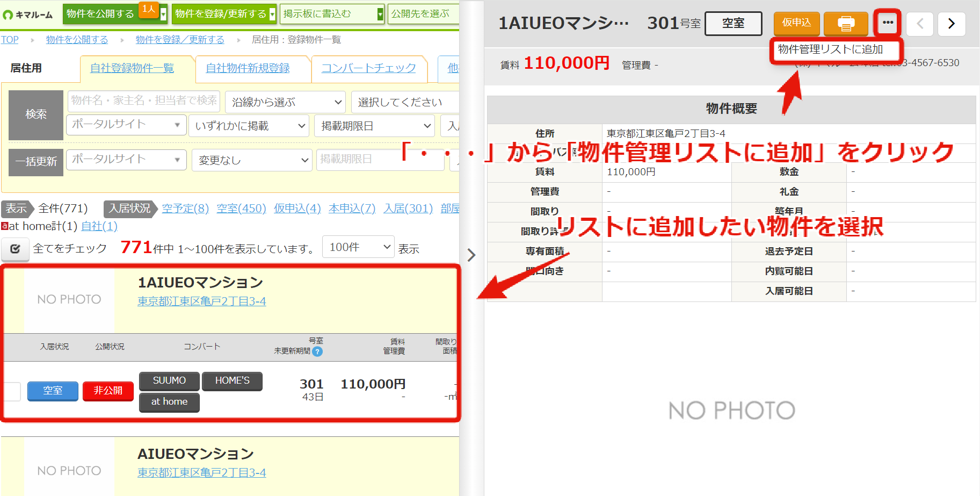Click the AIUEOマンション title in the list
This screenshot has width=980, height=496.
[x=195, y=454]
